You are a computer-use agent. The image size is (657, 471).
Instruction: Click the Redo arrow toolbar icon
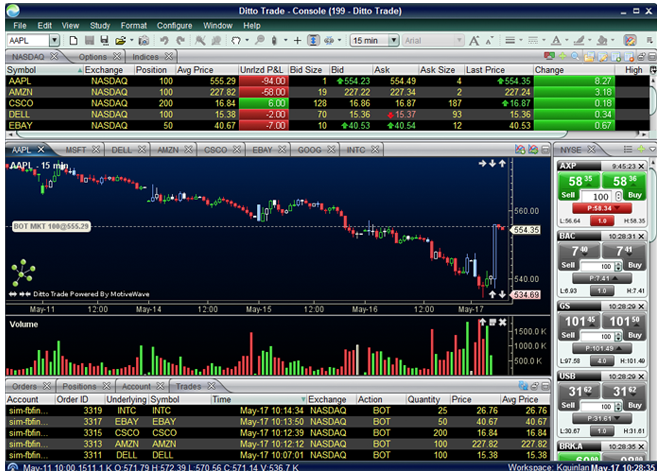coord(181,40)
